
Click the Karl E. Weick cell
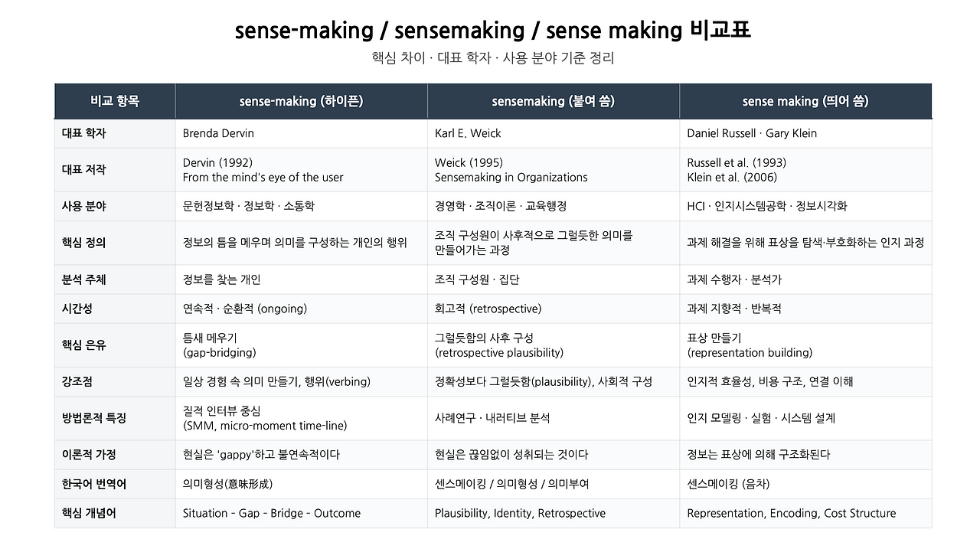(553, 133)
